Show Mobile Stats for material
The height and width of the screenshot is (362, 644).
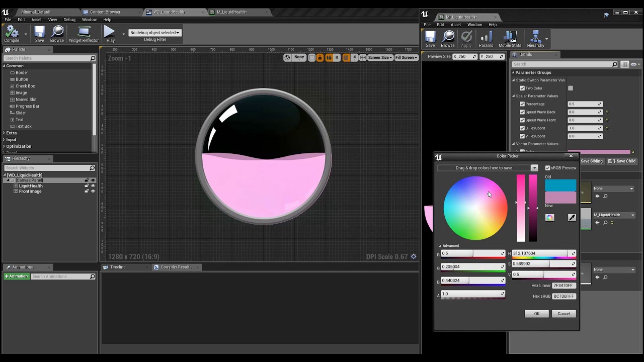coord(510,39)
